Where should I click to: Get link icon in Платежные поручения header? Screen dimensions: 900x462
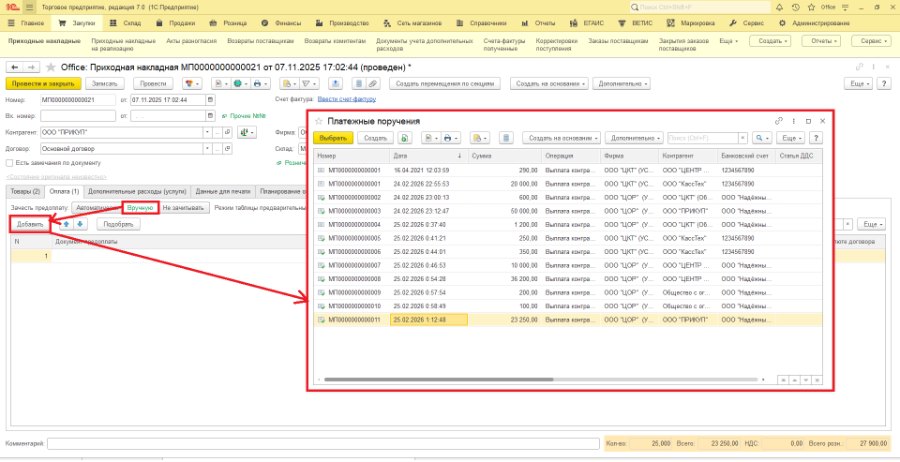coord(779,121)
